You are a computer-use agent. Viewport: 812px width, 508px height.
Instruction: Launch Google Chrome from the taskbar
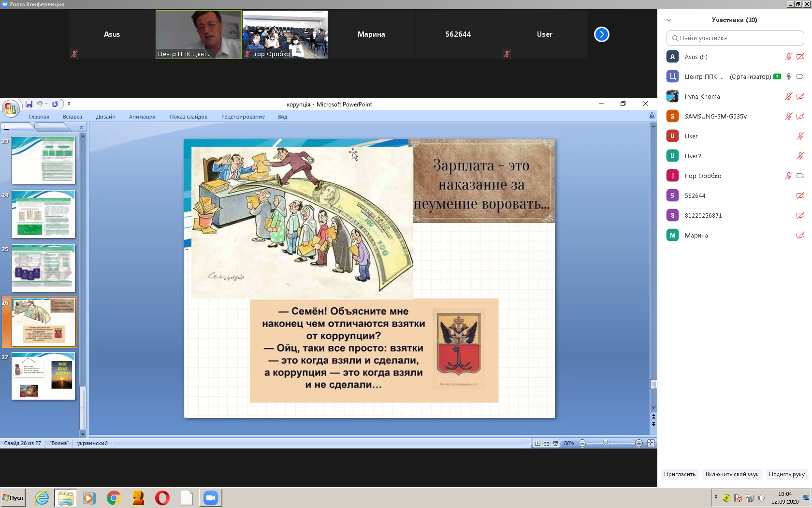pyautogui.click(x=114, y=498)
